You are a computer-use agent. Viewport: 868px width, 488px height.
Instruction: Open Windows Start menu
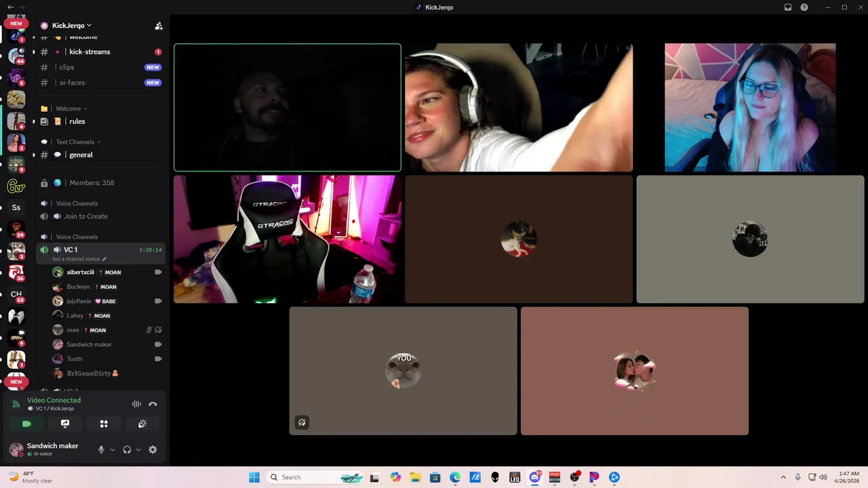pos(254,477)
